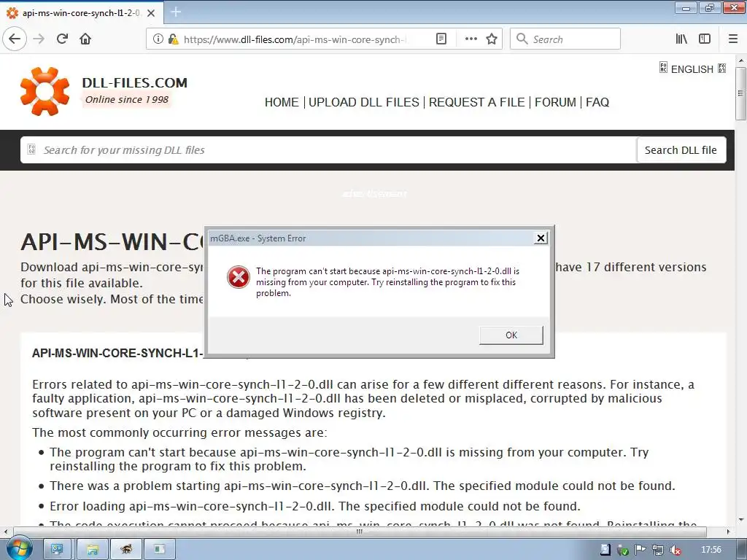Click the Action Center flag tray icon
This screenshot has width=747, height=560.
point(640,550)
